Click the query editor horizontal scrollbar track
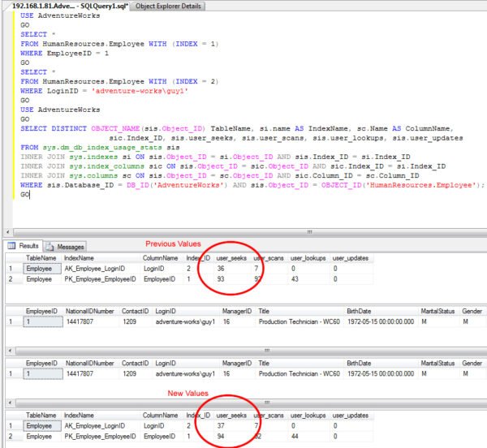The height and width of the screenshot is (448, 487). click(250, 232)
